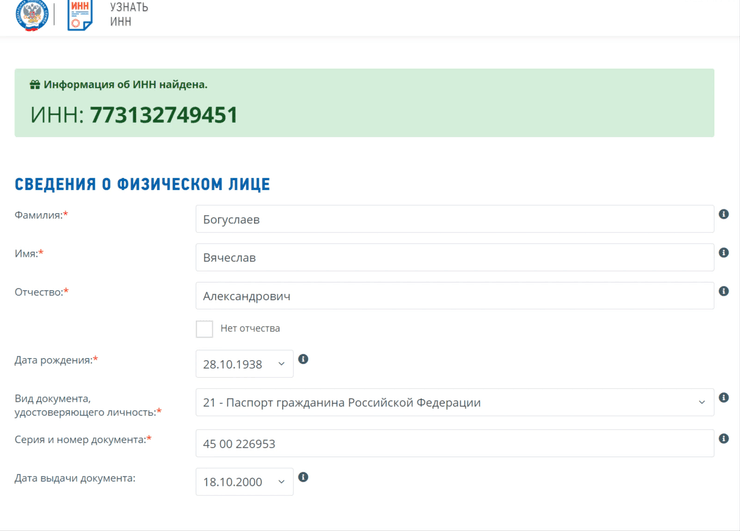Show info hint for Вид документа
This screenshot has width=740, height=531.
(x=723, y=397)
